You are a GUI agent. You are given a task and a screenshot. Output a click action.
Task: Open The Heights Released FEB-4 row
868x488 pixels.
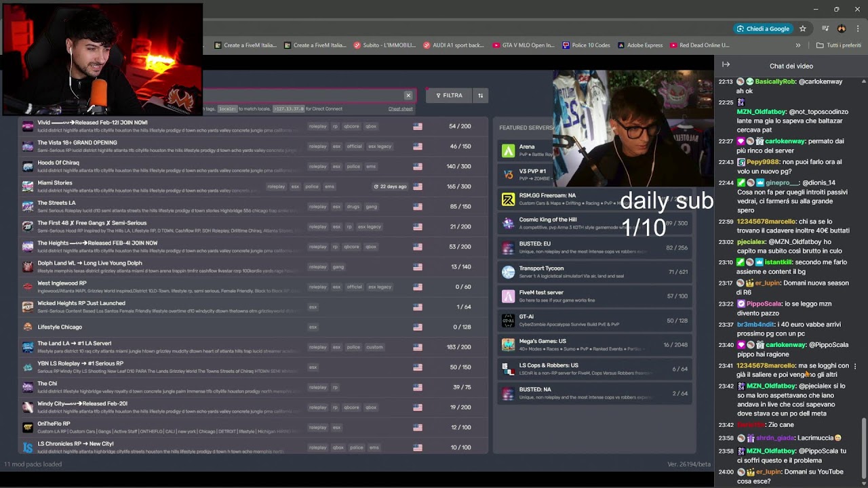[x=252, y=247]
